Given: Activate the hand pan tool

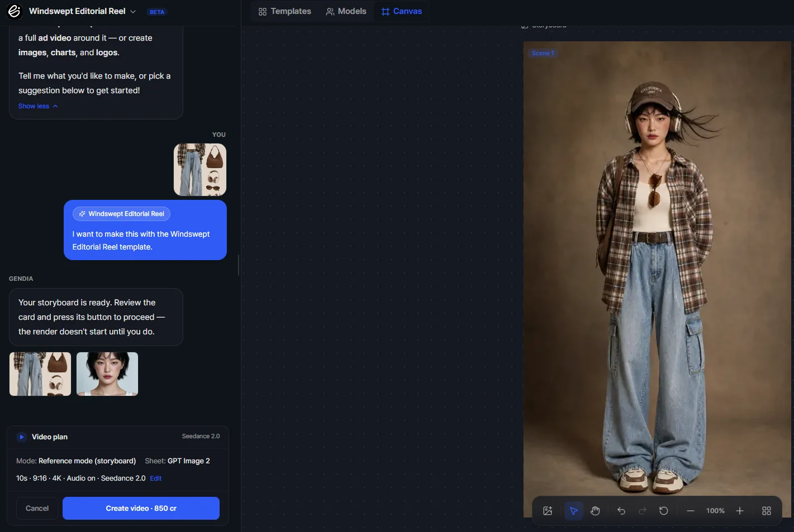Looking at the screenshot, I should point(595,511).
